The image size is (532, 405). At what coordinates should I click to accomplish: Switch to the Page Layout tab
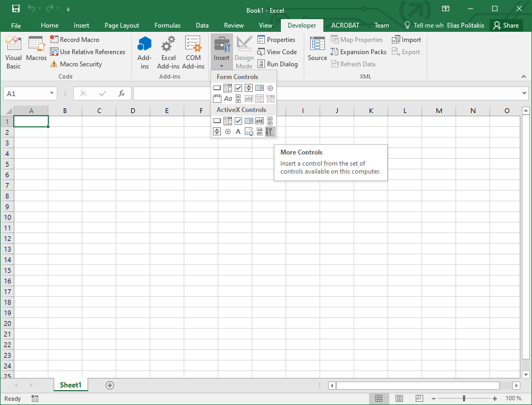coord(122,25)
